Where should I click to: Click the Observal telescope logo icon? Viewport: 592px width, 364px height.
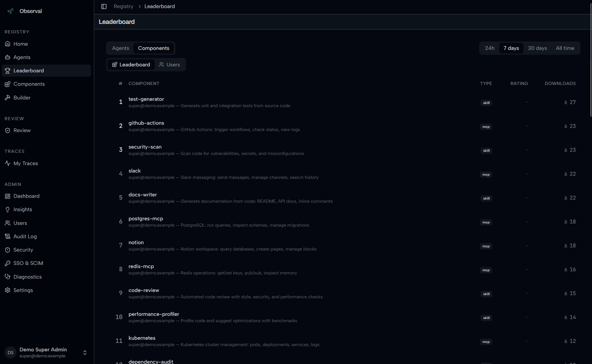(11, 11)
